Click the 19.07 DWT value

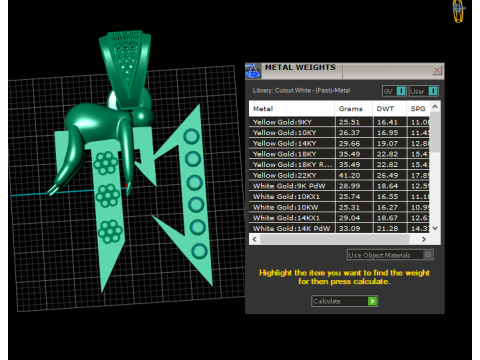387,143
